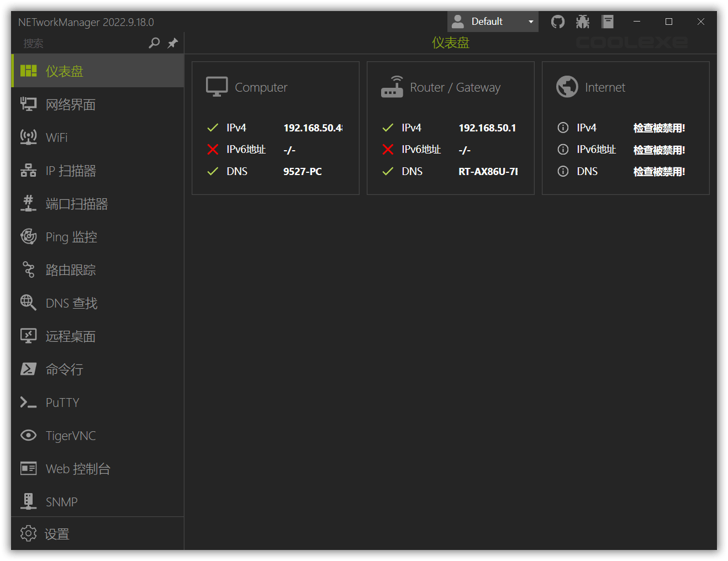This screenshot has height=561, width=728.
Task: Click the 命令行 PowerShell icon
Action: click(28, 369)
